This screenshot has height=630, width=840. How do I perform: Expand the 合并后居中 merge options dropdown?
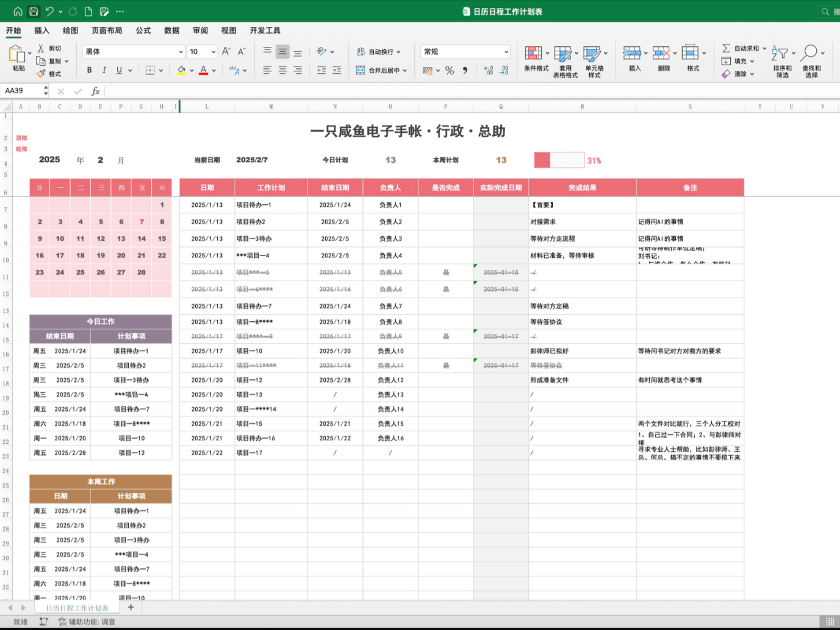(x=405, y=70)
